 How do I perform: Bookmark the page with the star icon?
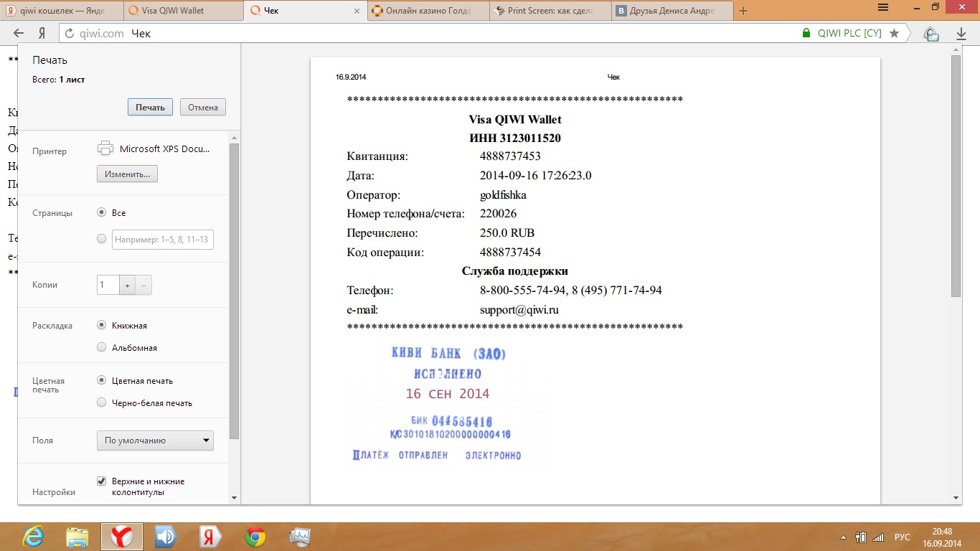[x=894, y=33]
